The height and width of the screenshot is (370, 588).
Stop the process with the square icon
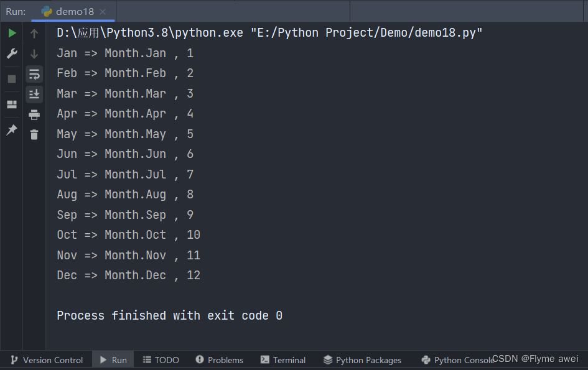pos(12,79)
